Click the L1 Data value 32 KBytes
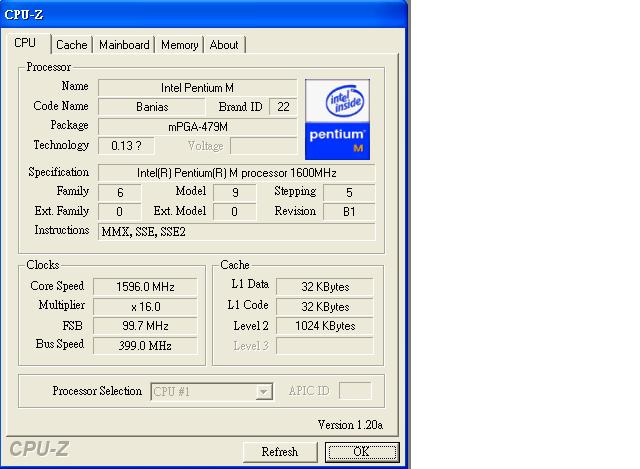The height and width of the screenshot is (469, 640). pyautogui.click(x=325, y=287)
